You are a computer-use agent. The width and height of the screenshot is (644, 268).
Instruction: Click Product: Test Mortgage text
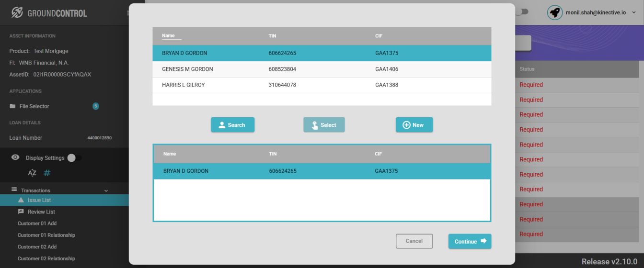tap(39, 51)
